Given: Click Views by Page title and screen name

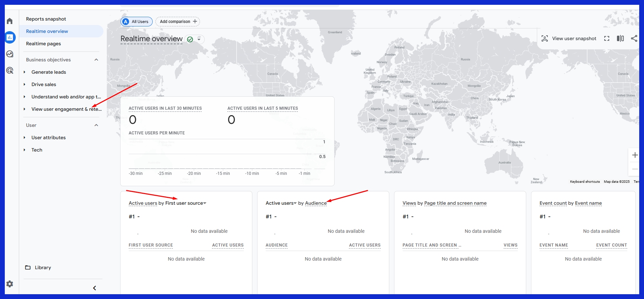Looking at the screenshot, I should [x=444, y=203].
